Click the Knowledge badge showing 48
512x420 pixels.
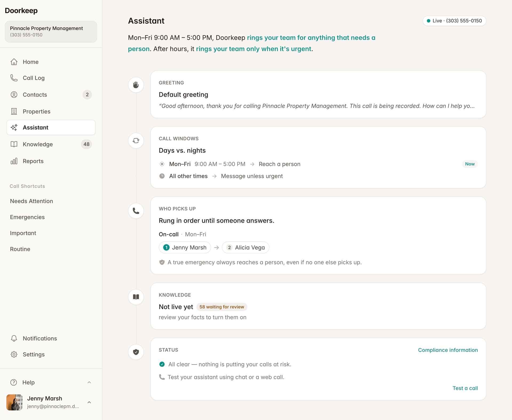pyautogui.click(x=86, y=144)
